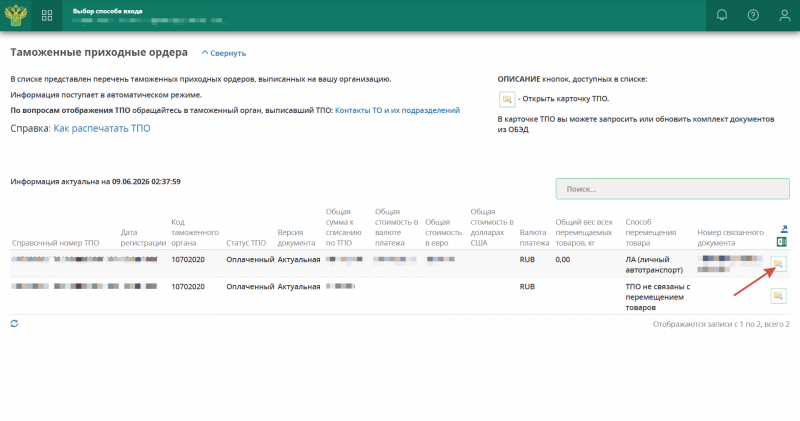Select weight value 0,00
This screenshot has width=800, height=421.
pyautogui.click(x=563, y=259)
